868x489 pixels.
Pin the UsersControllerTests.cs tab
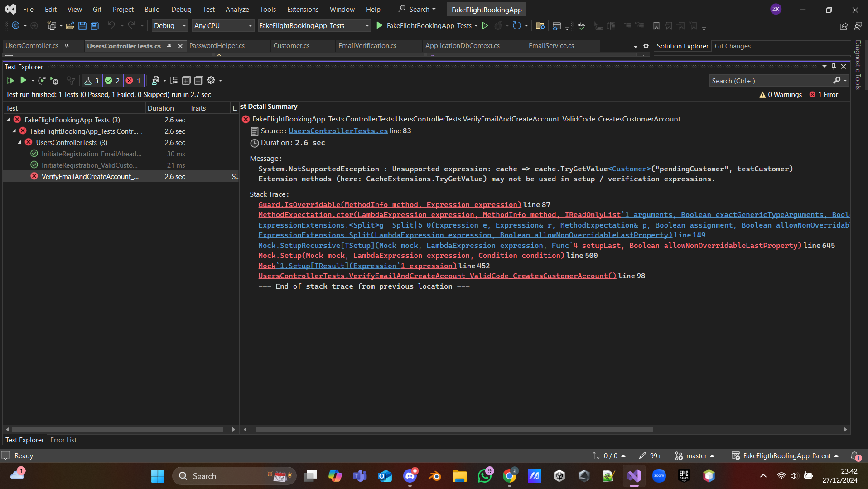169,46
